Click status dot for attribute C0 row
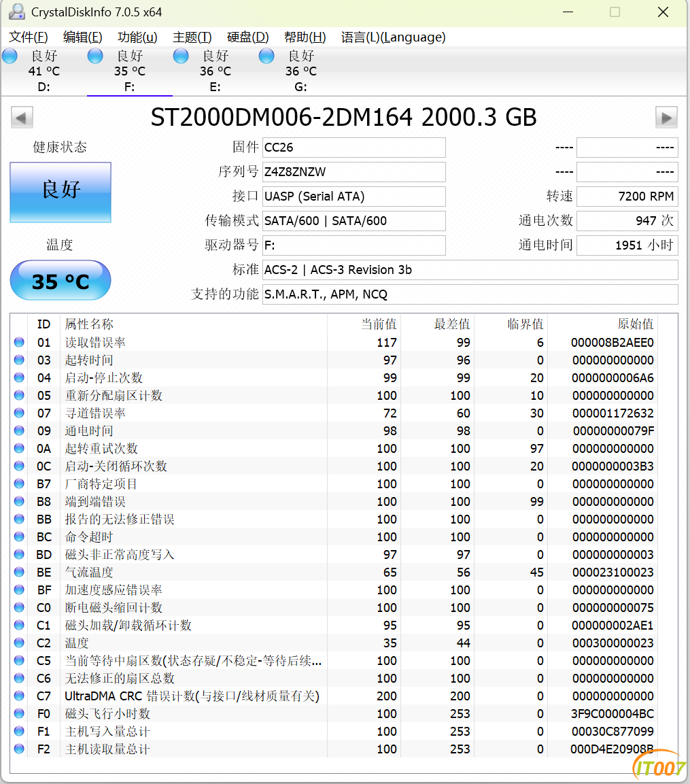Viewport: 690px width, 784px height. click(x=19, y=607)
